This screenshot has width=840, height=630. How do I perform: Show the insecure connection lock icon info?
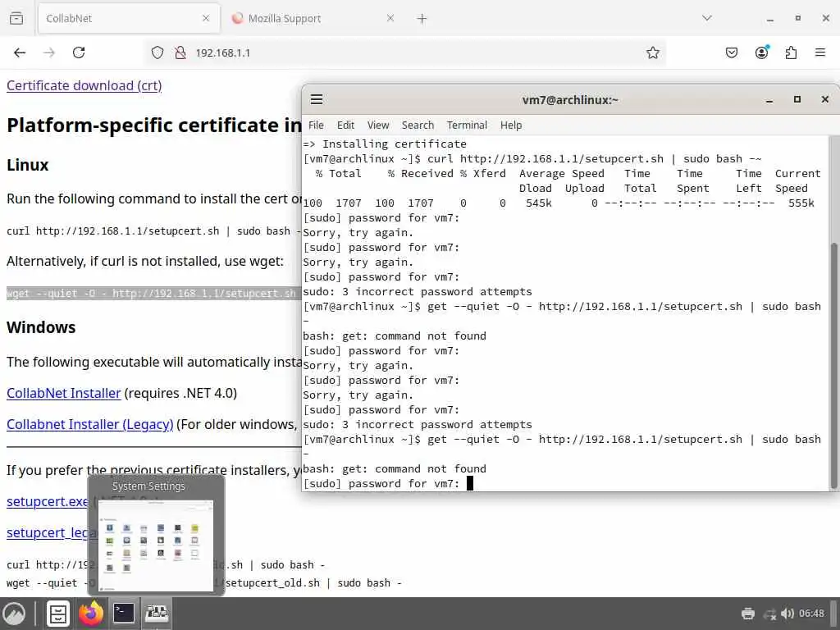click(x=180, y=52)
